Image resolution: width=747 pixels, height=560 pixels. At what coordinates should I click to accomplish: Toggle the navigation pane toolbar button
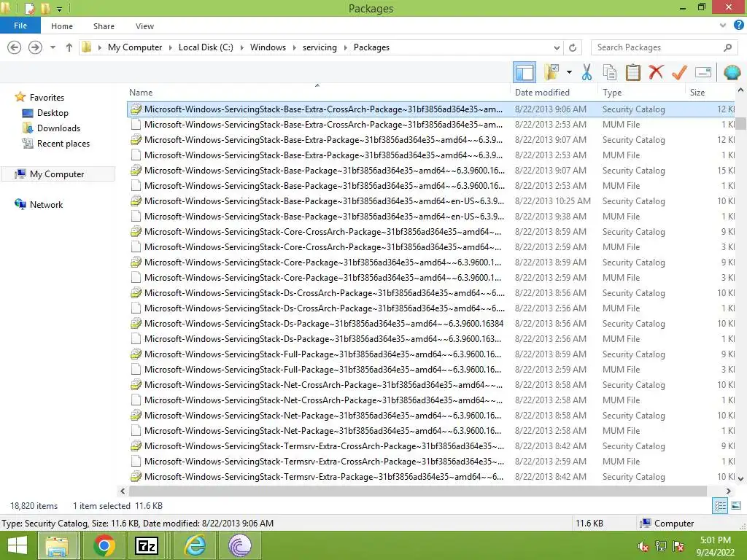pos(525,72)
